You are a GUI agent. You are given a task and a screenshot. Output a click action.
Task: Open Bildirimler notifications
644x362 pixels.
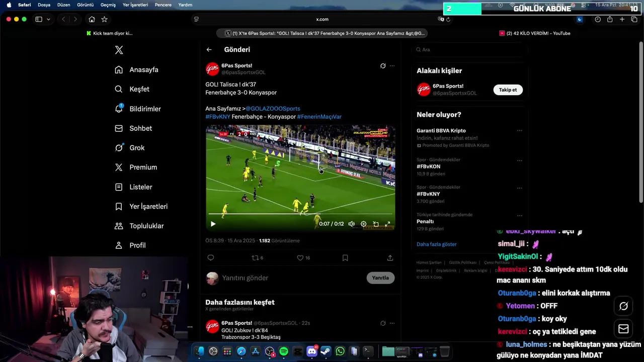pos(138,109)
